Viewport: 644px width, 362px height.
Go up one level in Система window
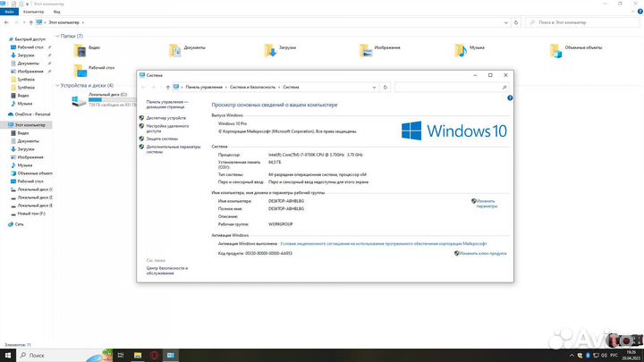tap(167, 87)
